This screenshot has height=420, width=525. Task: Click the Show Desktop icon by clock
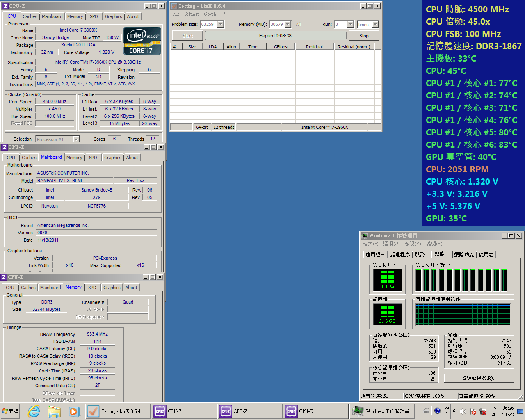(520, 411)
